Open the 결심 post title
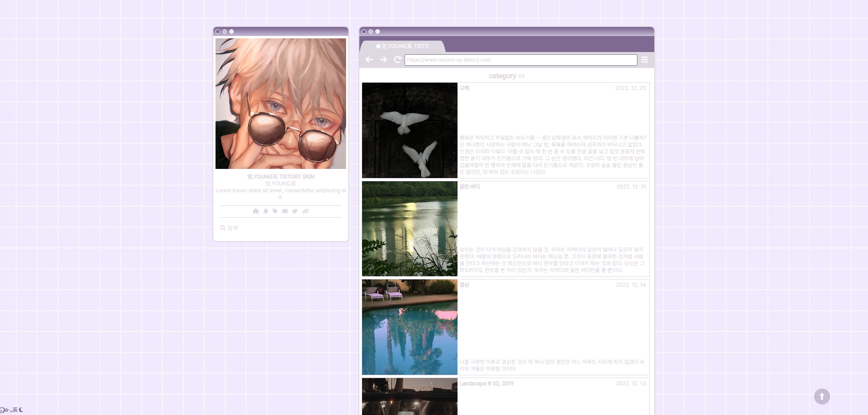This screenshot has height=415, width=868. pyautogui.click(x=464, y=285)
